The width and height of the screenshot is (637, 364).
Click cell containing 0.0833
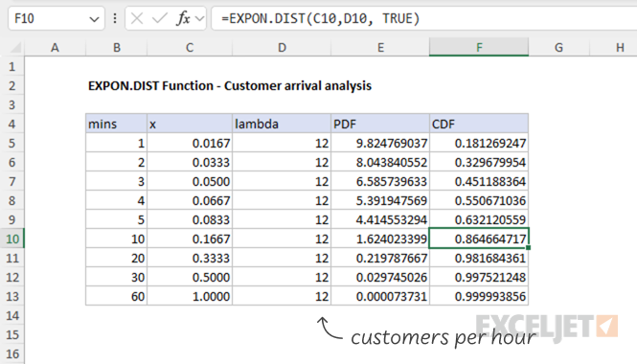tap(190, 219)
